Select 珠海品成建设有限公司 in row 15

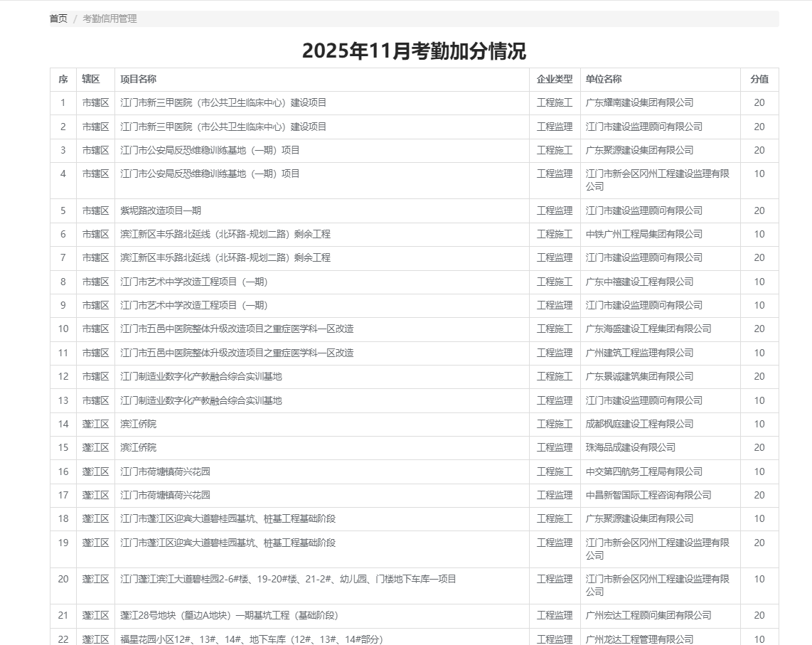[x=630, y=447]
